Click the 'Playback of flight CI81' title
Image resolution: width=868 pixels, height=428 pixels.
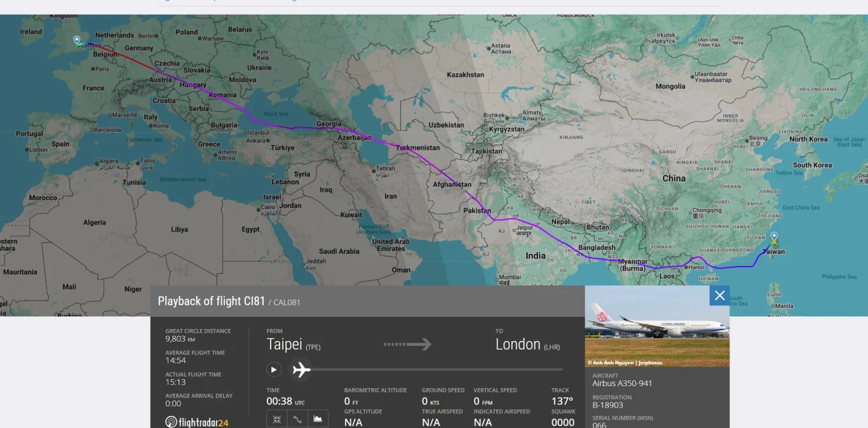click(x=211, y=301)
